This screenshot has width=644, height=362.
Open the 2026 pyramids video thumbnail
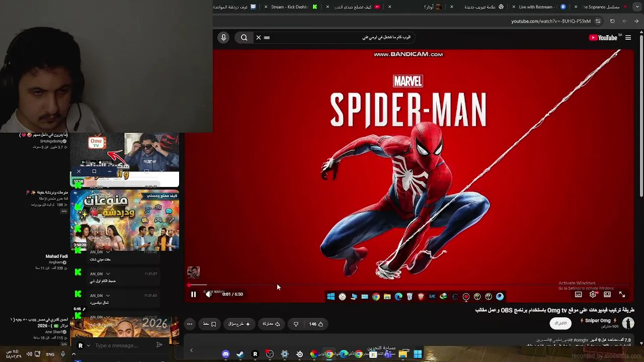tap(125, 331)
